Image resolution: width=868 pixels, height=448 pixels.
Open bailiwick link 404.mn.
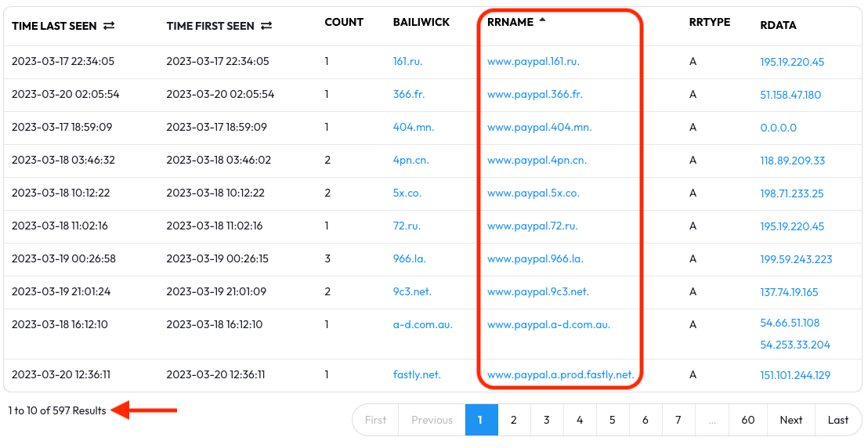(x=414, y=128)
